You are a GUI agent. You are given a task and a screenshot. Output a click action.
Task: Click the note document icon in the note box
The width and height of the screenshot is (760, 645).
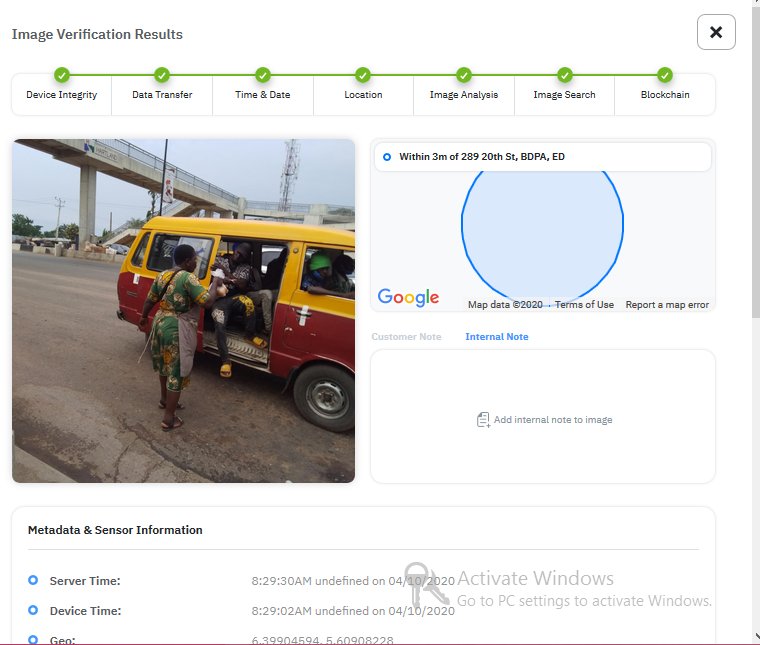click(483, 420)
